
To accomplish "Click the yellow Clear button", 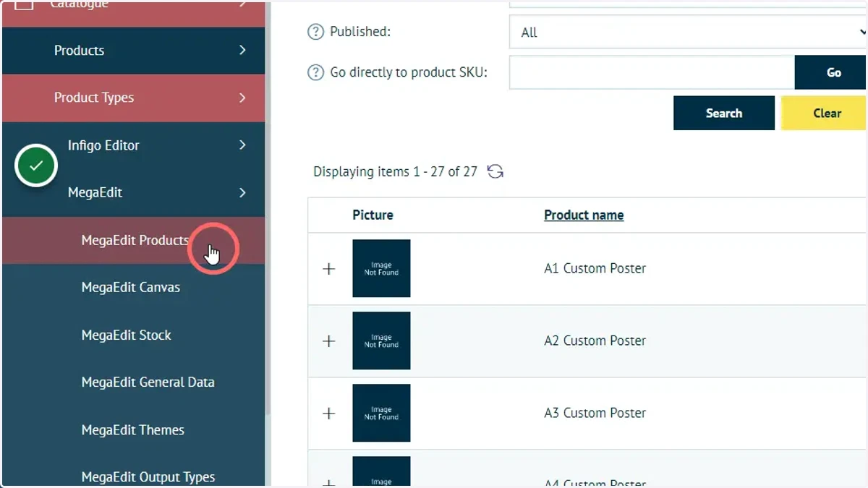I will coord(824,114).
